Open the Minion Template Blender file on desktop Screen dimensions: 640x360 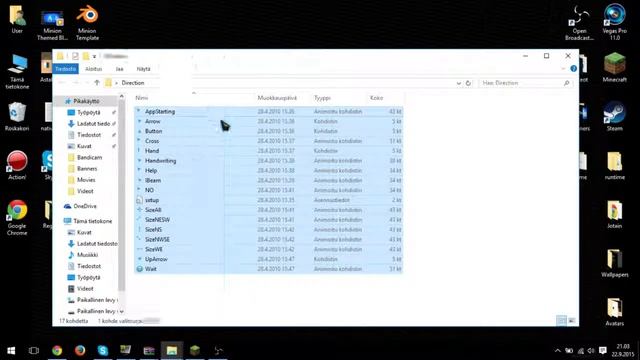pyautogui.click(x=87, y=23)
